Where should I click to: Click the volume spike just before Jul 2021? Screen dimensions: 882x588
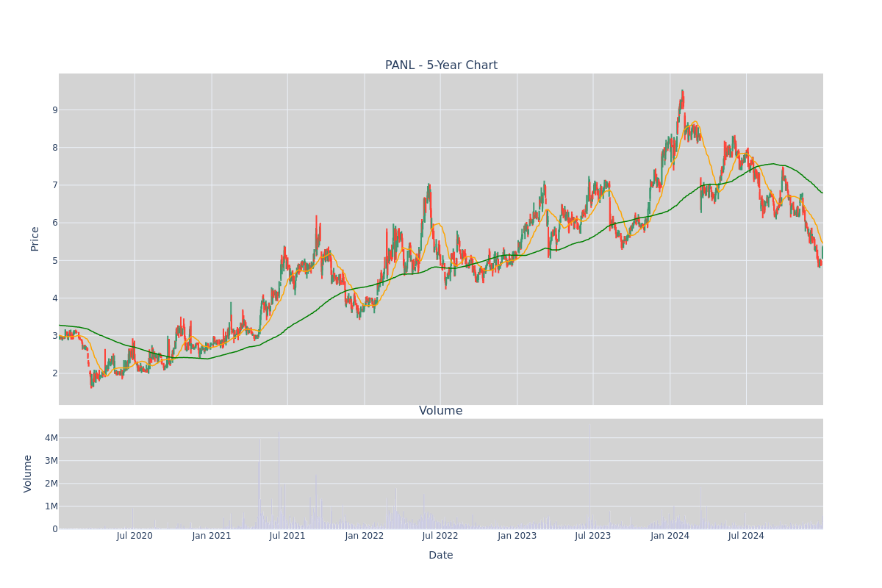[279, 481]
